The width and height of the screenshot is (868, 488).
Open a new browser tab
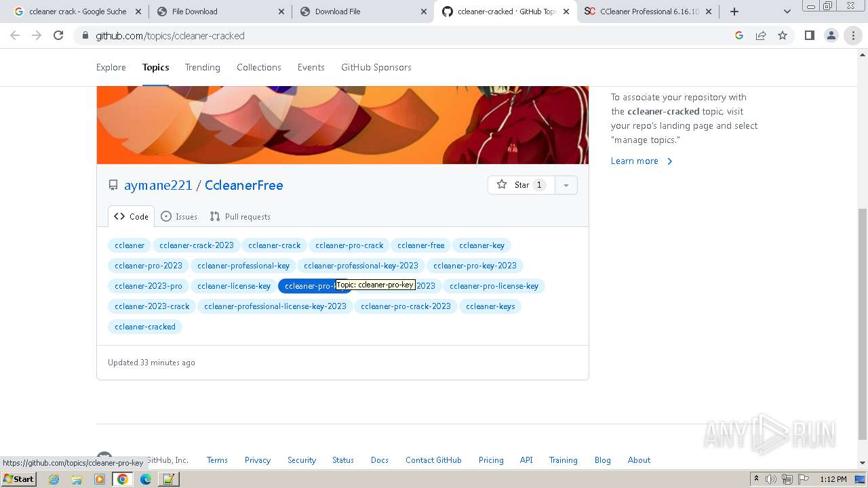tap(734, 12)
